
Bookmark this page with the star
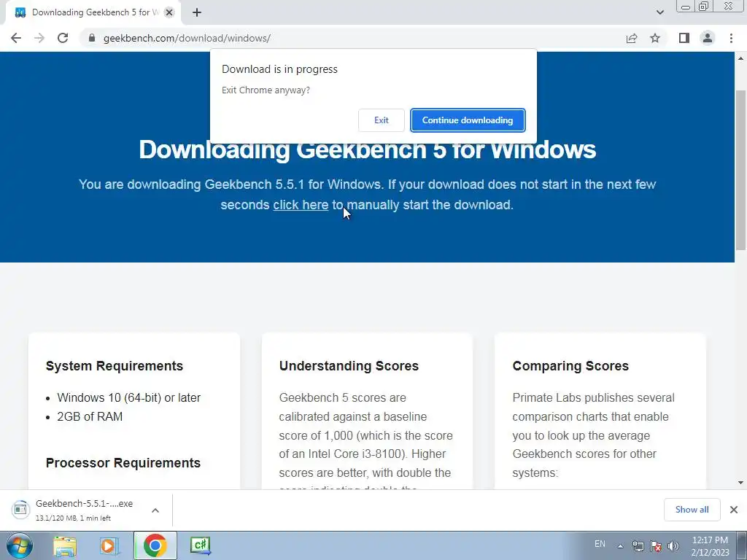[655, 38]
